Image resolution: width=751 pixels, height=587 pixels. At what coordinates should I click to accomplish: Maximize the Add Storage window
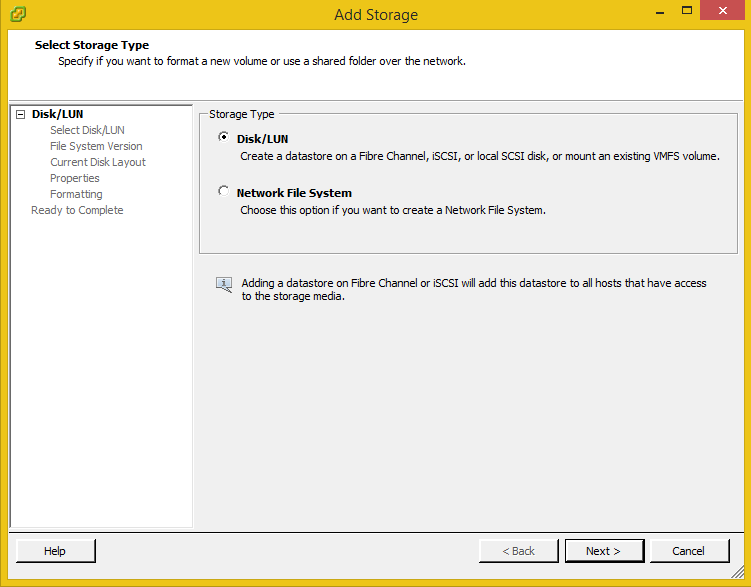[x=687, y=12]
